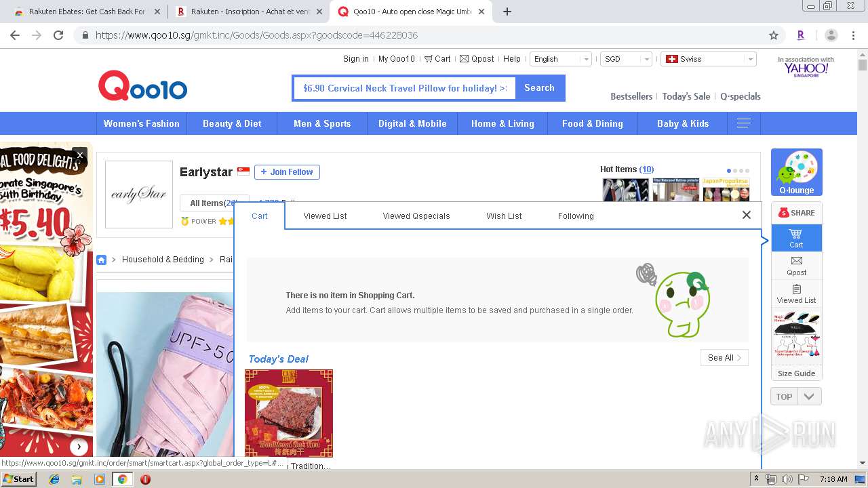
Task: Click the SHARE button in sidebar
Action: tap(797, 213)
